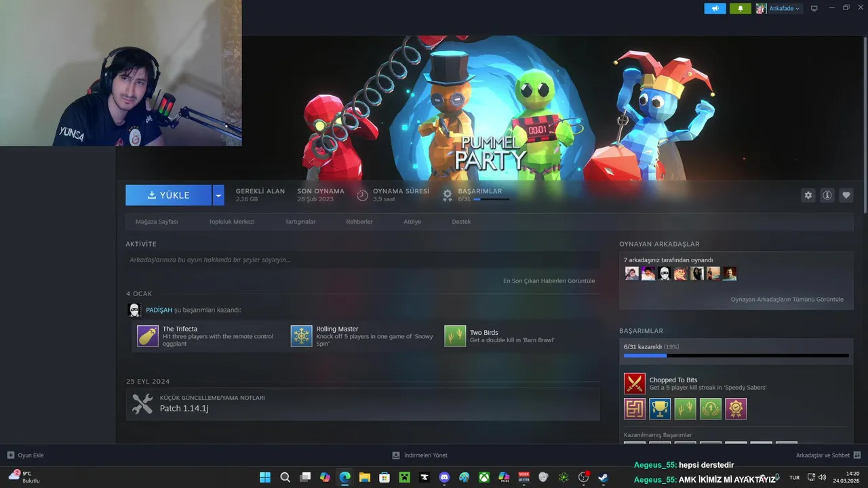Screen dimensions: 868x488
Task: Open the Mağaza Sayfası tab
Action: pos(157,222)
